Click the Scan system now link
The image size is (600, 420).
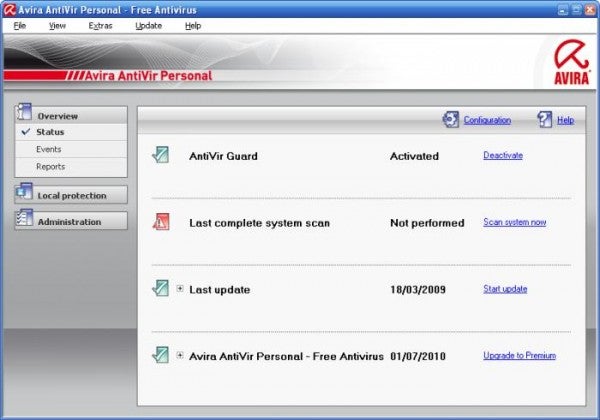pyautogui.click(x=514, y=222)
